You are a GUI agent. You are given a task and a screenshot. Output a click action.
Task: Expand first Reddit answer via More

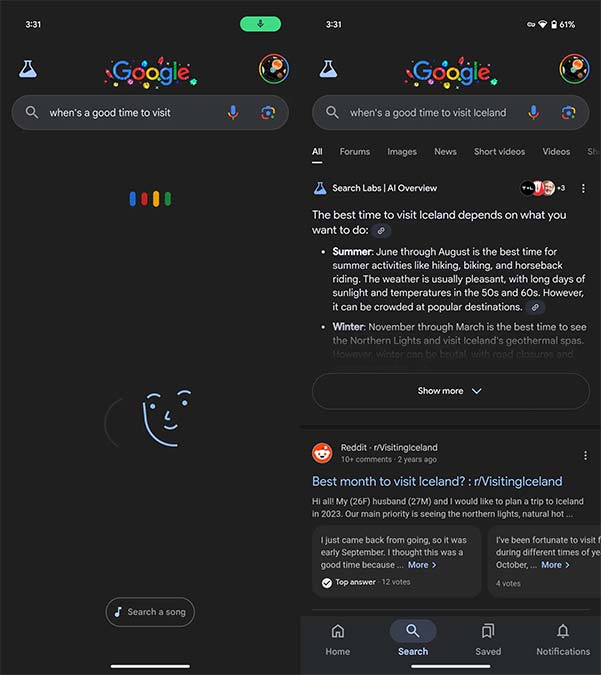point(422,565)
